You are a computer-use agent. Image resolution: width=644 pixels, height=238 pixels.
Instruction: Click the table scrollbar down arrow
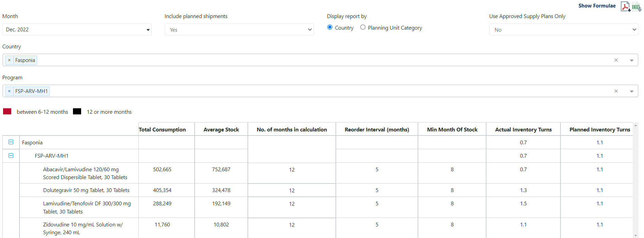click(635, 235)
